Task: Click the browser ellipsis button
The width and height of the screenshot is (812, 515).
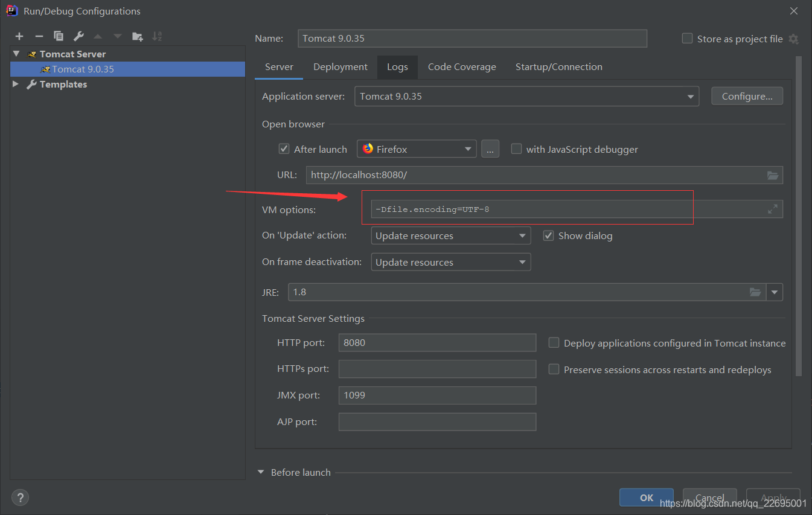Action: click(490, 149)
